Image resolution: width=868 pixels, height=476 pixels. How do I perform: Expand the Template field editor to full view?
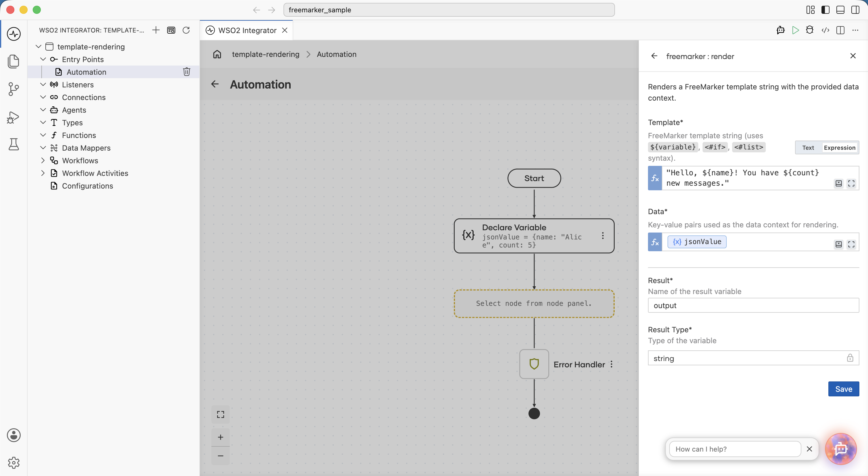click(x=851, y=183)
